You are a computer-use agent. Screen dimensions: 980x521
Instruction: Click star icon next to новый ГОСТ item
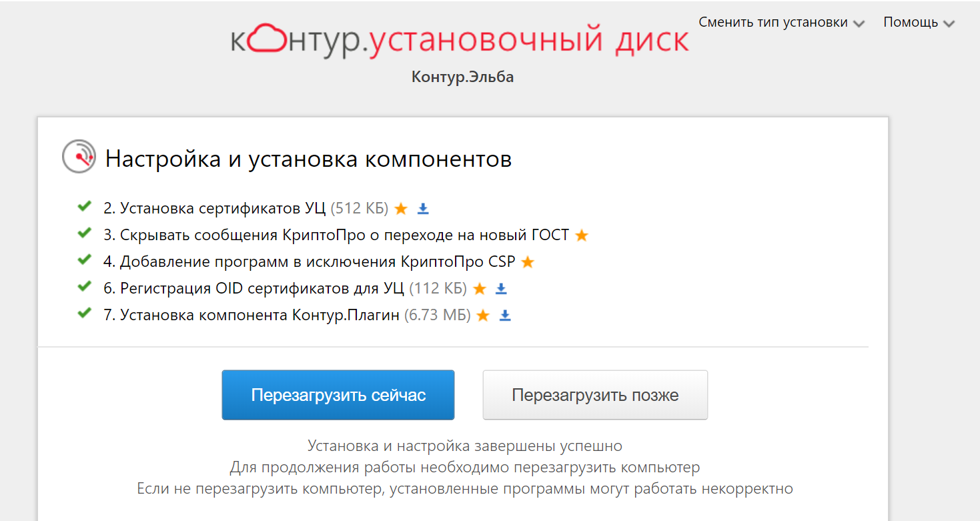pos(582,235)
